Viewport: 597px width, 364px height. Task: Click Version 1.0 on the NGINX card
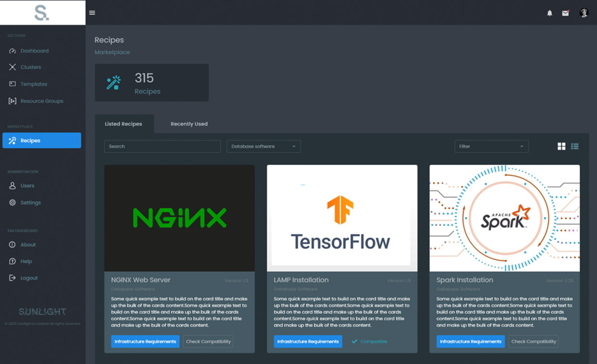[236, 281]
